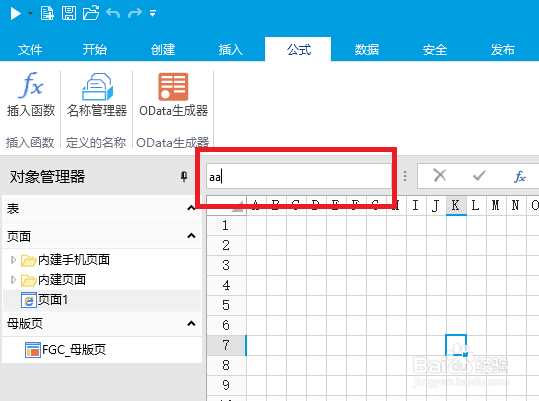Click the new document icon
539x401 pixels.
pyautogui.click(x=47, y=13)
